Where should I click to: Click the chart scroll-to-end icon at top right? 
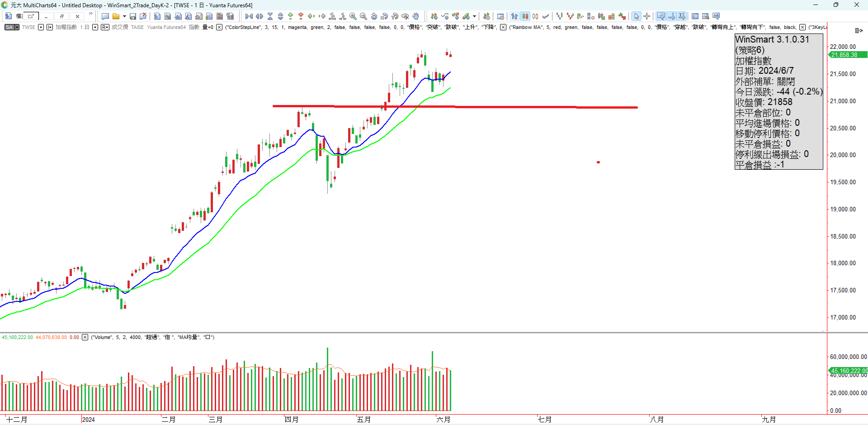tap(859, 30)
